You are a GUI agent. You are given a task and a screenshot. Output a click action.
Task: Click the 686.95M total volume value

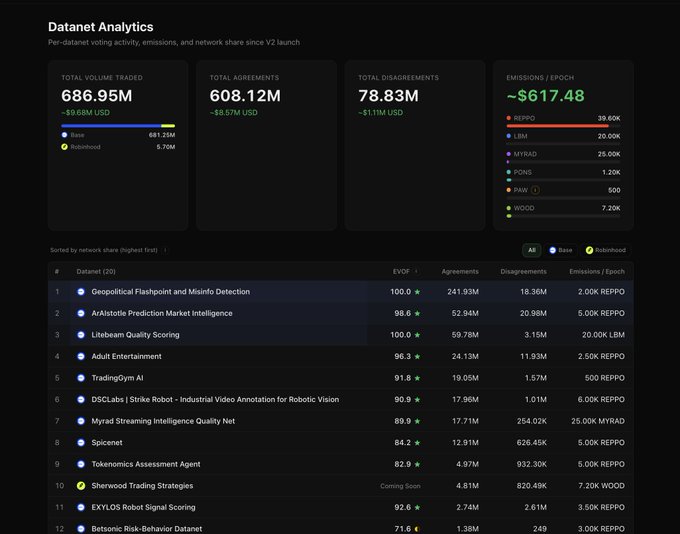pyautogui.click(x=97, y=95)
